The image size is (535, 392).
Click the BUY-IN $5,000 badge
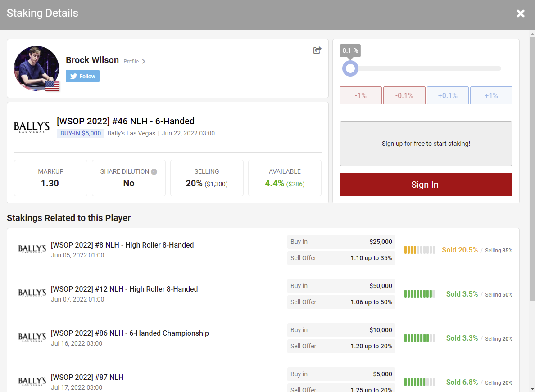81,133
